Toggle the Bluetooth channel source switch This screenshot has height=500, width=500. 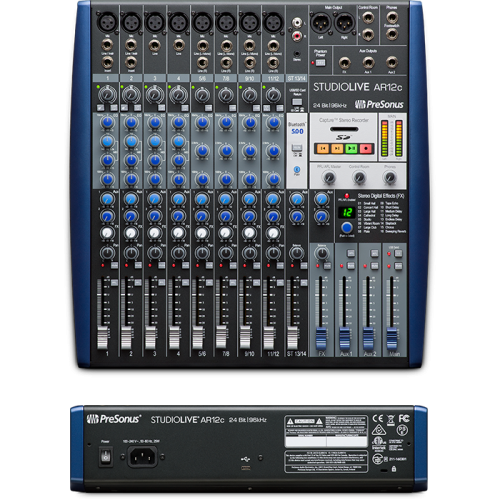(297, 148)
